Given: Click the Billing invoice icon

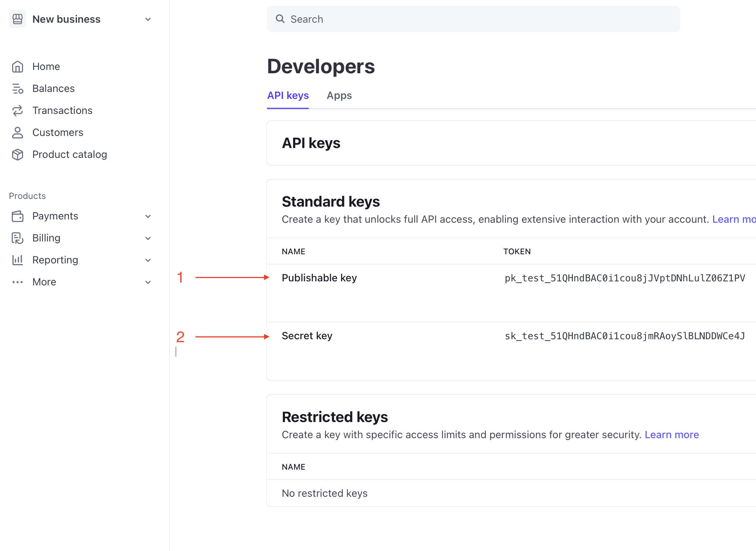Looking at the screenshot, I should (x=18, y=238).
